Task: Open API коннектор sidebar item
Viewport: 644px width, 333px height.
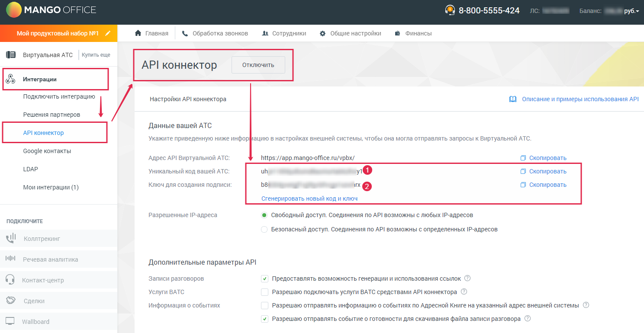Action: 43,133
